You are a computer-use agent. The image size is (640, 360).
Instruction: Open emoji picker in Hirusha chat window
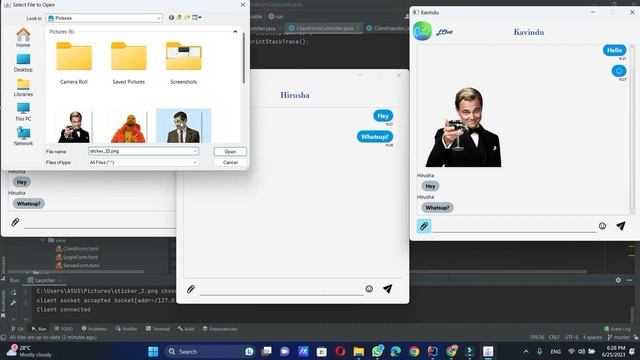click(369, 289)
